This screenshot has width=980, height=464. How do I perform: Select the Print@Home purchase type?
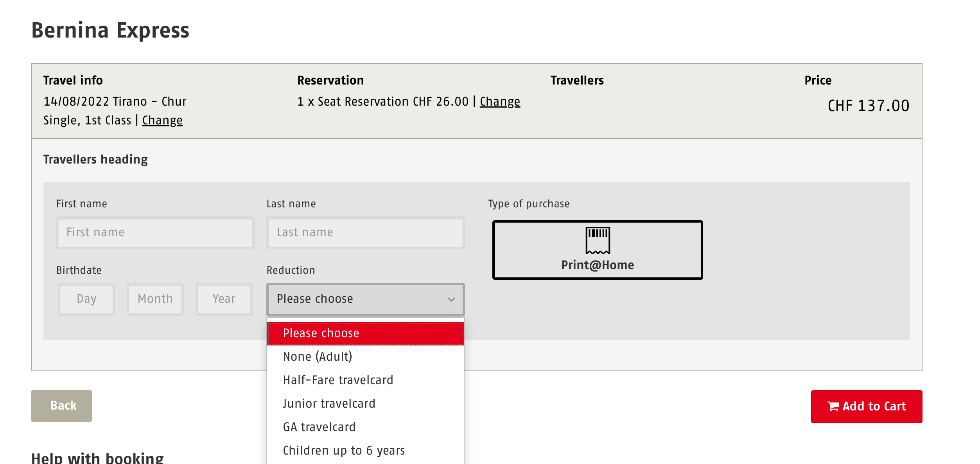pyautogui.click(x=598, y=250)
